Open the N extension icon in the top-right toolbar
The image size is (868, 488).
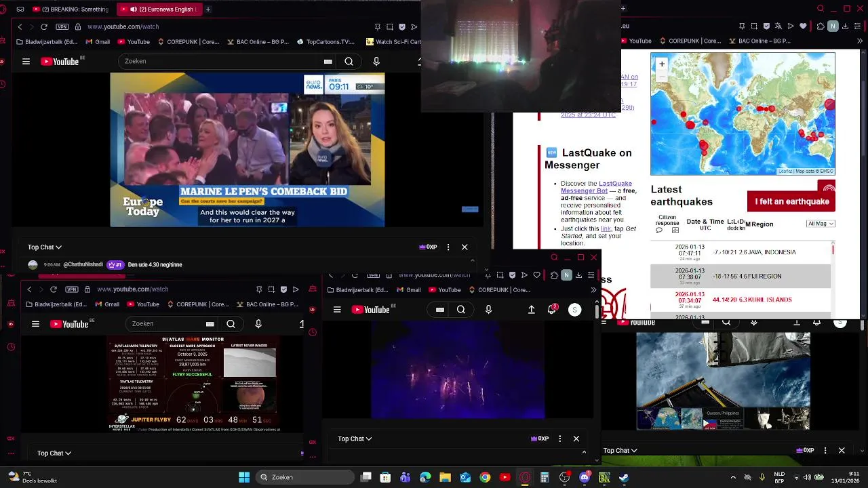(833, 26)
